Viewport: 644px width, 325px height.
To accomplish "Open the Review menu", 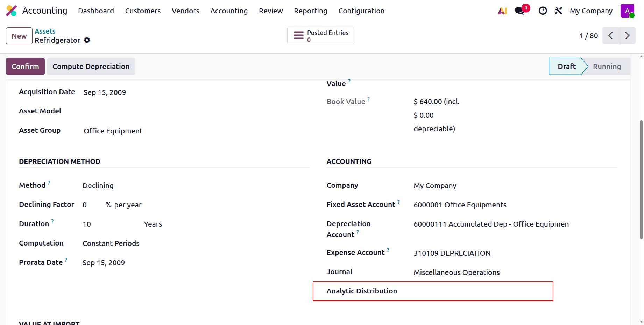I will click(x=271, y=11).
